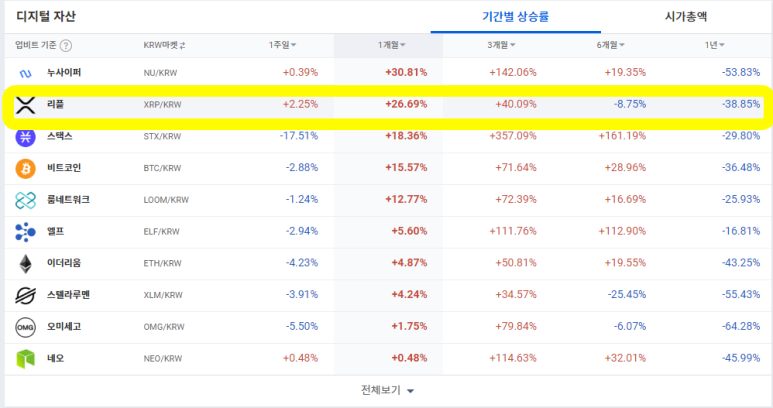Viewport: 773px width, 408px height.
Task: Open the 오미세고 coin name link
Action: point(64,326)
